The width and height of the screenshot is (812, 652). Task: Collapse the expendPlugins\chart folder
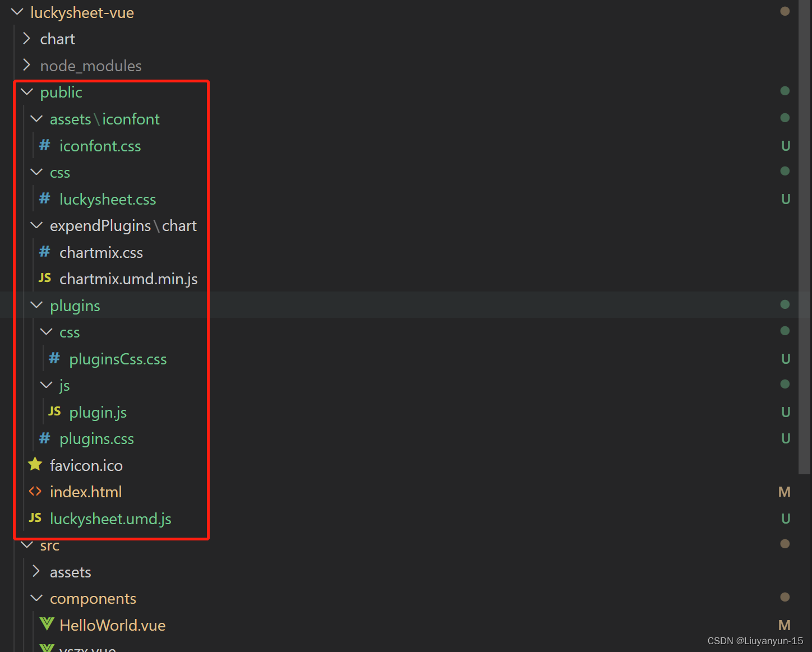click(x=36, y=225)
